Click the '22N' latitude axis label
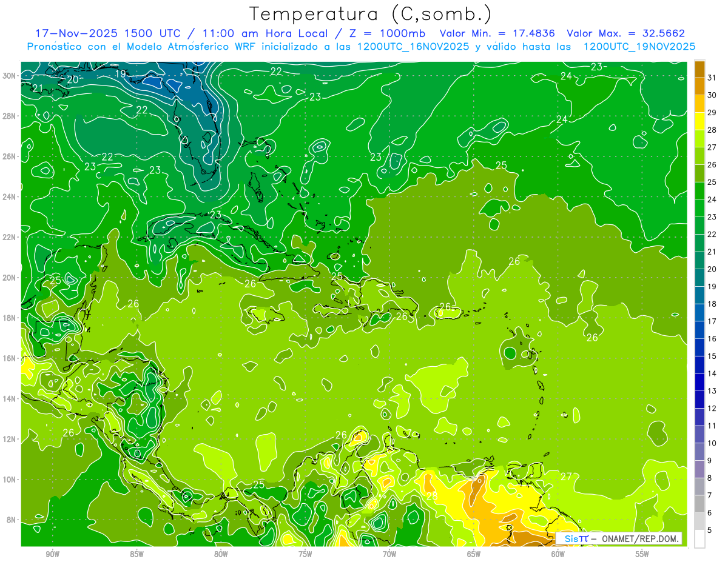728x562 pixels. 9,237
